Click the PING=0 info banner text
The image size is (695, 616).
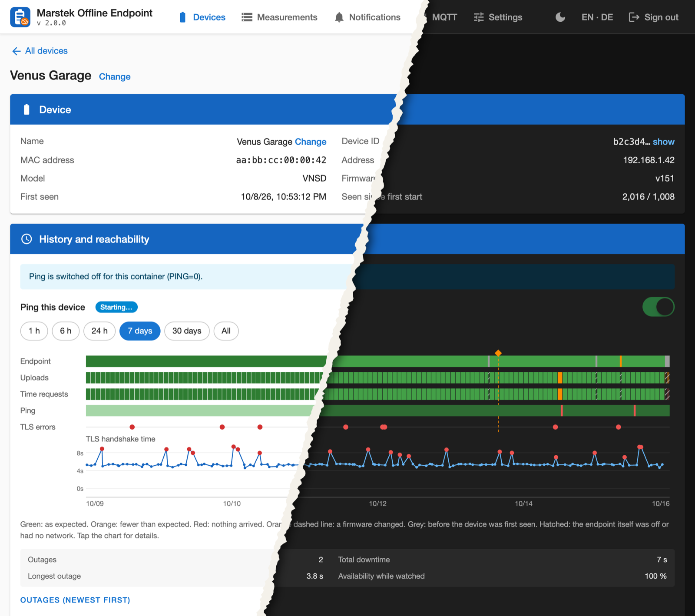tap(116, 276)
